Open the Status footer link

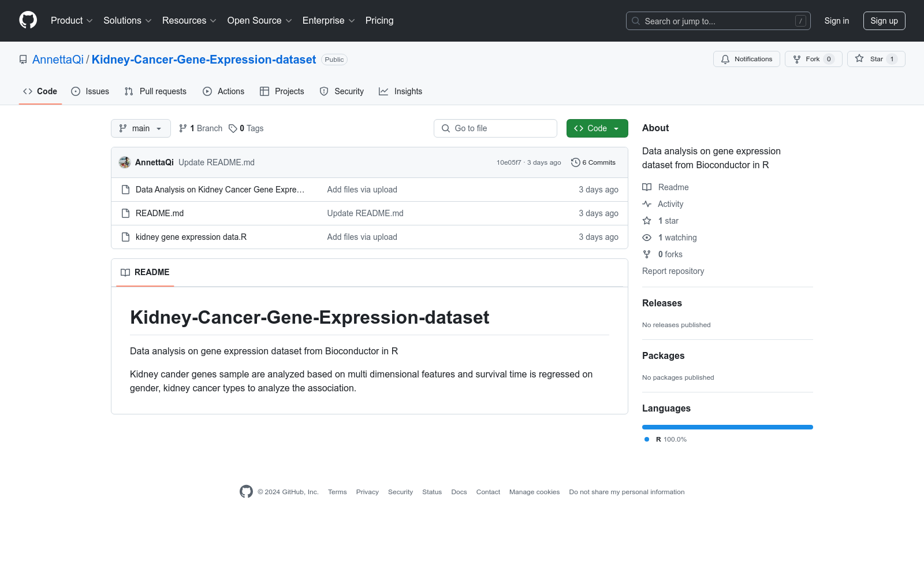click(x=432, y=492)
